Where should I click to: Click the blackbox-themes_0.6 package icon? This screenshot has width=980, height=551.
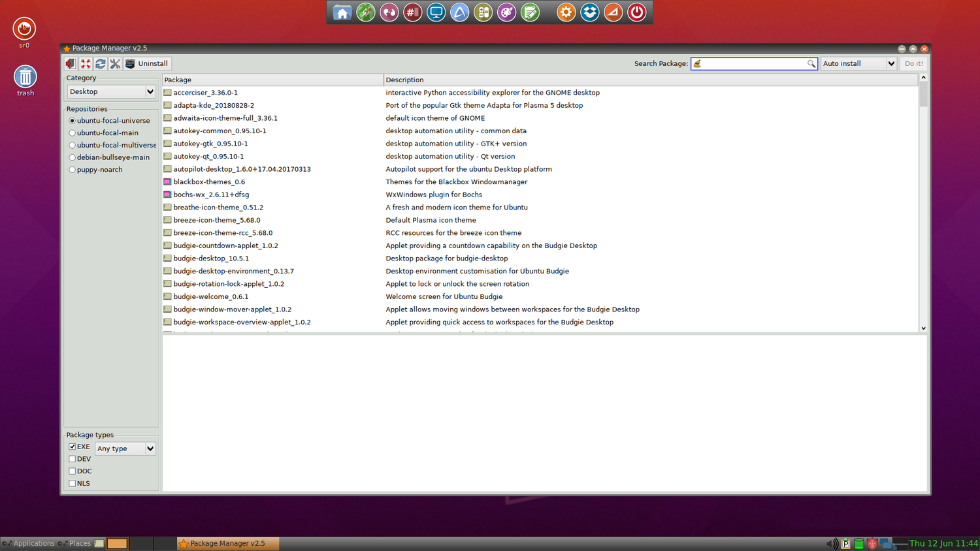point(167,181)
